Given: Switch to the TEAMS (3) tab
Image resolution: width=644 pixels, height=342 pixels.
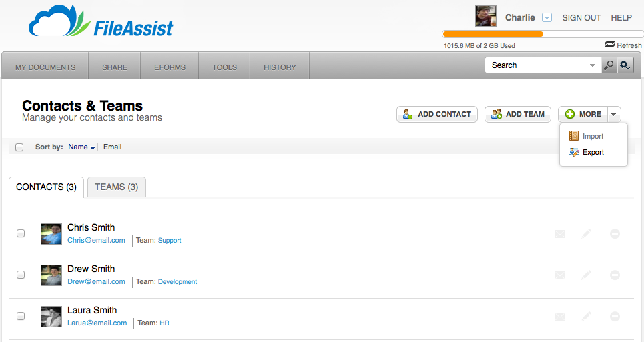Looking at the screenshot, I should (117, 187).
